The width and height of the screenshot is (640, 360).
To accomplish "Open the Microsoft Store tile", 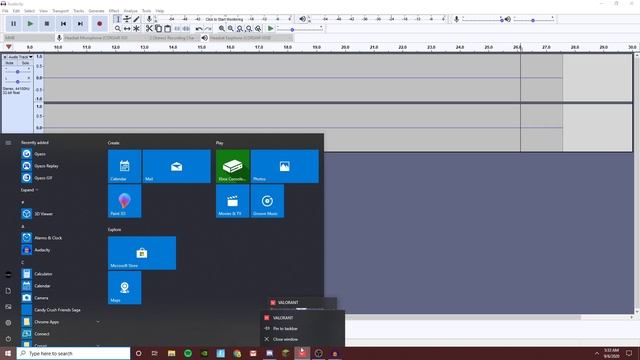I will coord(142,253).
